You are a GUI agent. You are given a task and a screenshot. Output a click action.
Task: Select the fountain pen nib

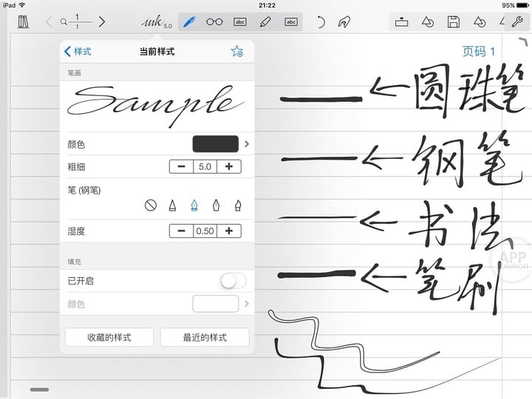pos(194,205)
